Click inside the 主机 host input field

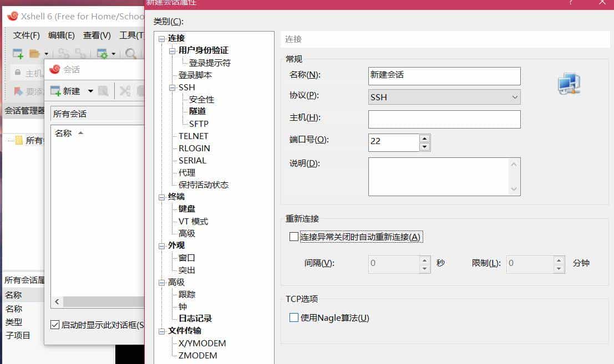coord(444,119)
